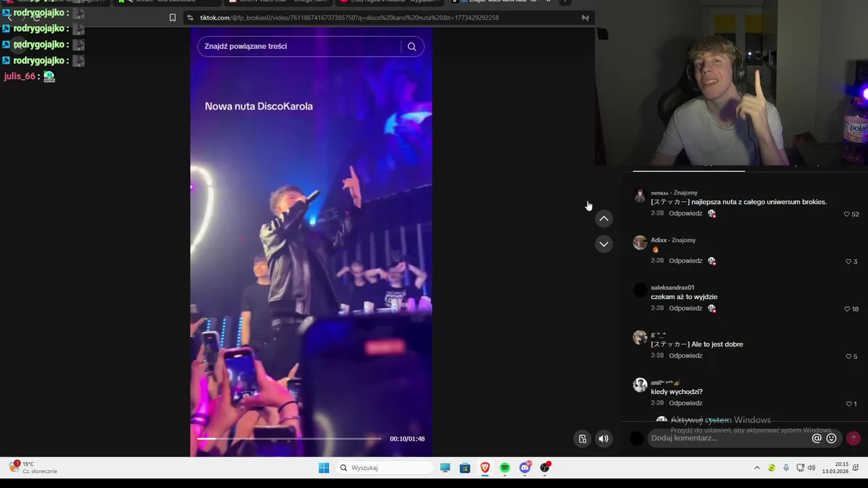Open notification center bell icon

856,468
